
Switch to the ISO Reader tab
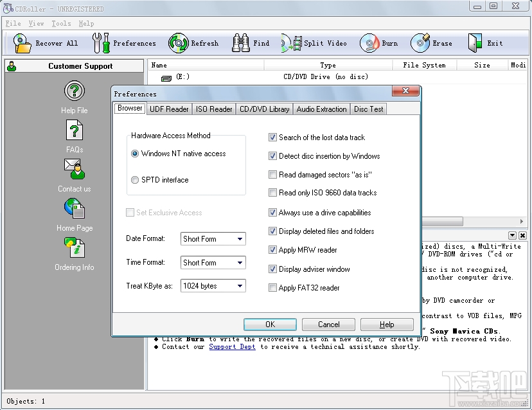pyautogui.click(x=214, y=109)
